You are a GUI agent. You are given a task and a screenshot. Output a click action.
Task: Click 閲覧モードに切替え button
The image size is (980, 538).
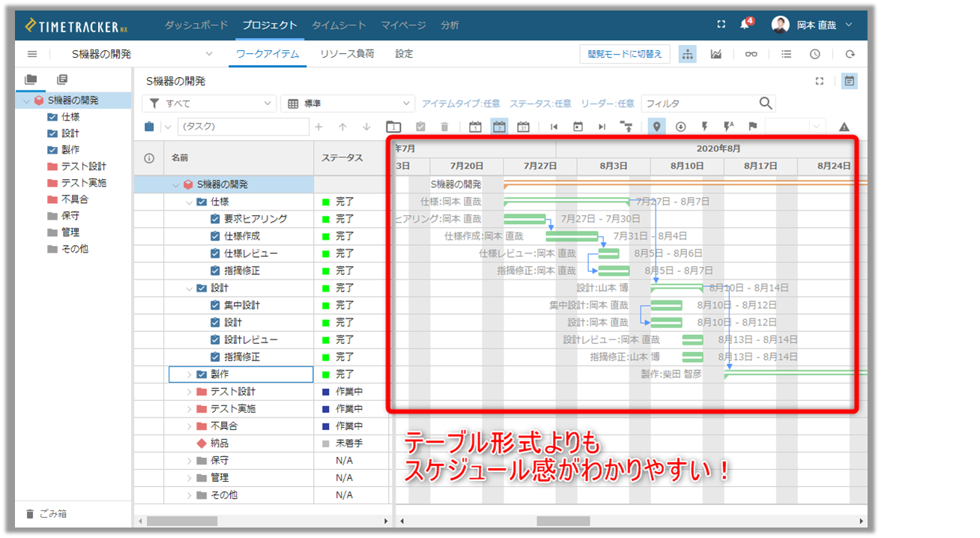coord(625,54)
